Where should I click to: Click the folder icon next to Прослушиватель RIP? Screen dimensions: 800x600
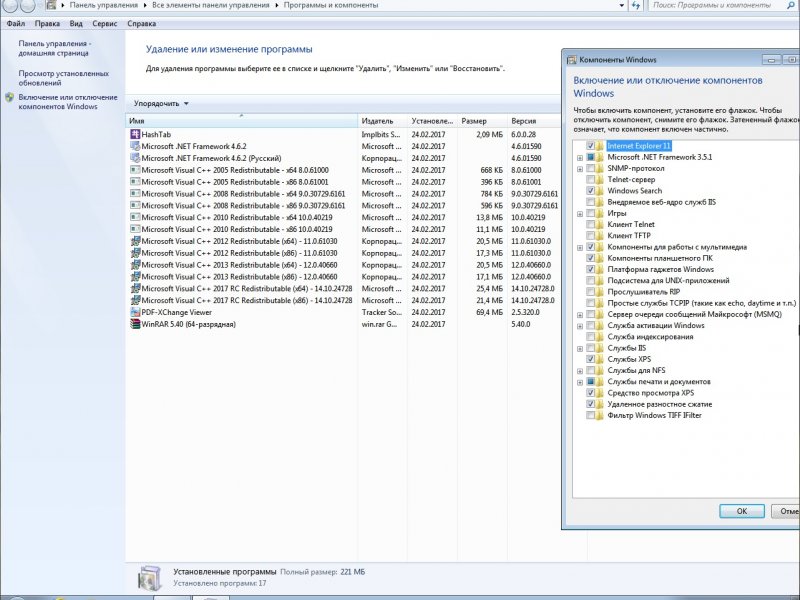600,292
